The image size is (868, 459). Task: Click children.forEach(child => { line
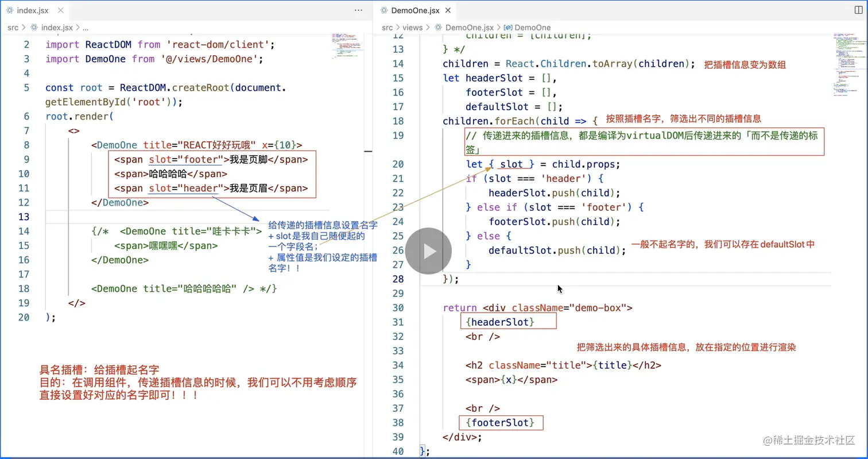click(x=520, y=121)
